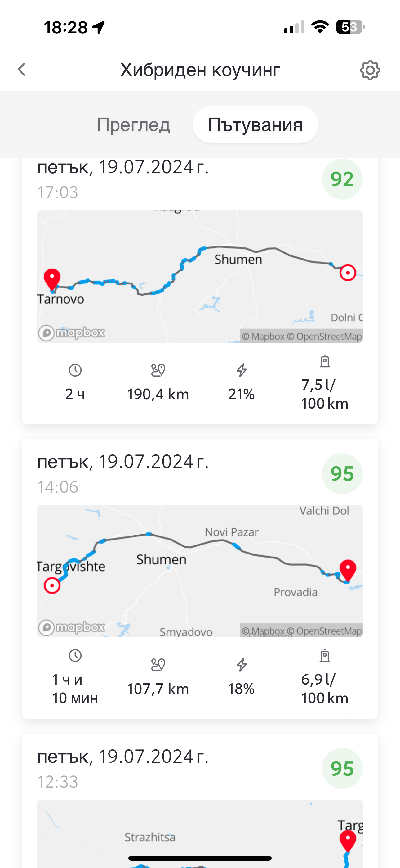Open settings via the gear icon

370,70
